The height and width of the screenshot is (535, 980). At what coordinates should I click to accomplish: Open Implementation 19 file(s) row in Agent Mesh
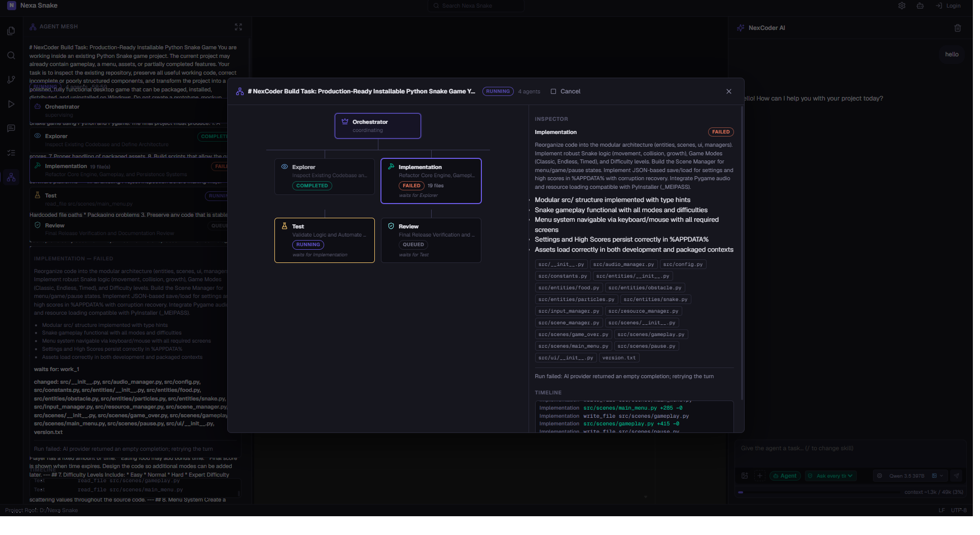pos(129,170)
